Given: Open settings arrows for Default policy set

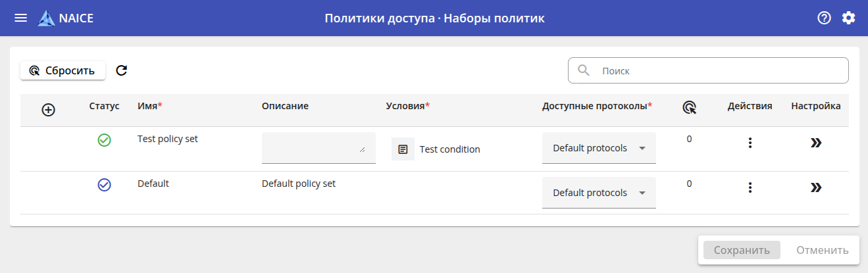Looking at the screenshot, I should click(x=816, y=187).
